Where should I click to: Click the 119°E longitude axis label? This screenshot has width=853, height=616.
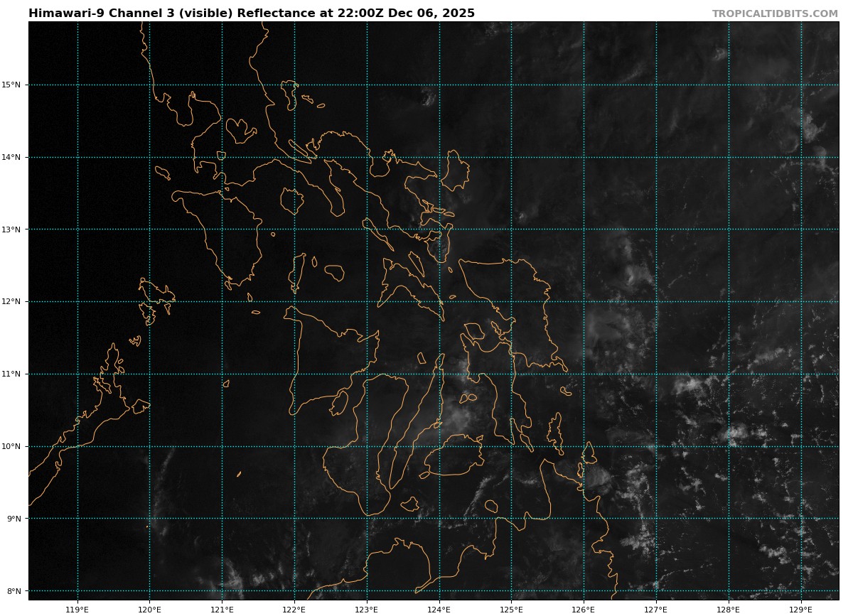pyautogui.click(x=77, y=609)
